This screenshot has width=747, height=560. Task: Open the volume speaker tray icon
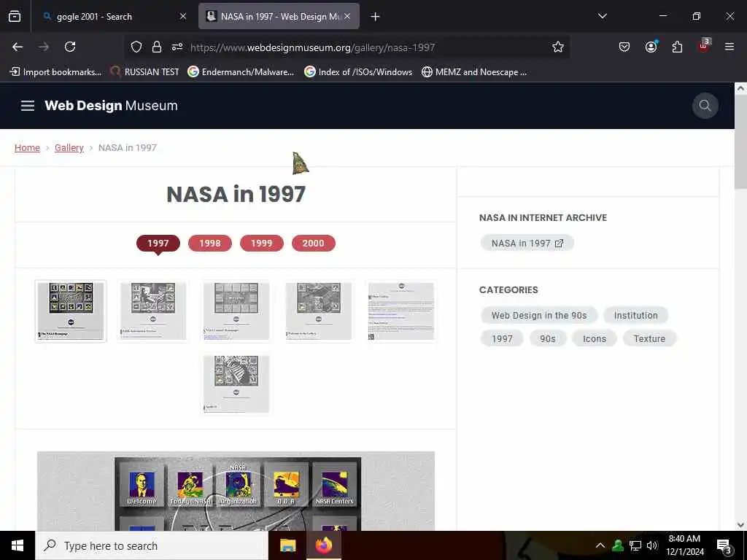(651, 545)
